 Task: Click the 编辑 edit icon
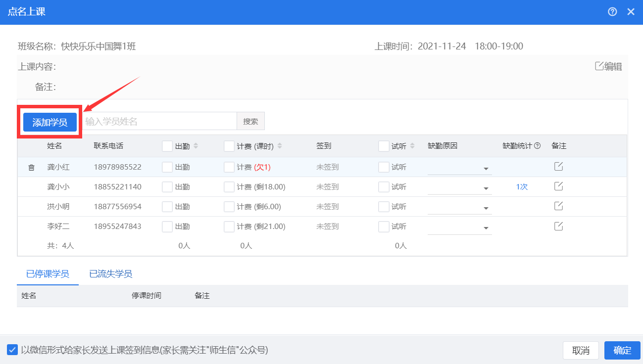pyautogui.click(x=599, y=66)
